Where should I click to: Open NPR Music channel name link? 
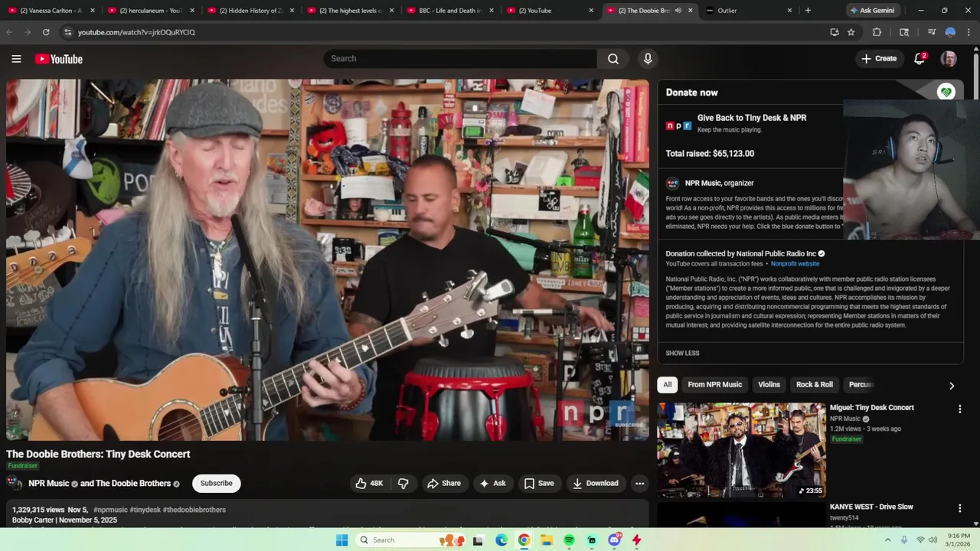coord(48,484)
